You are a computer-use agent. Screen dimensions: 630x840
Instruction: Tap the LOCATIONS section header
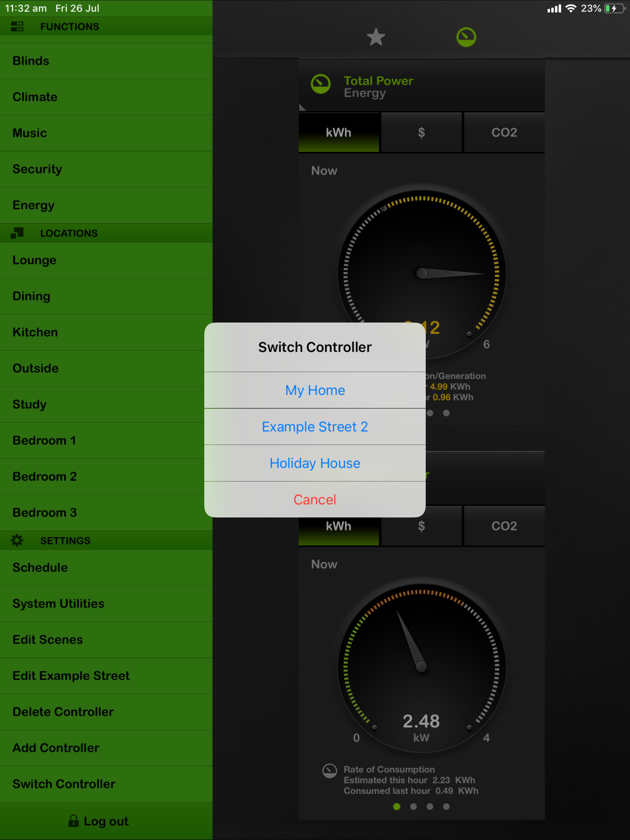pos(106,233)
